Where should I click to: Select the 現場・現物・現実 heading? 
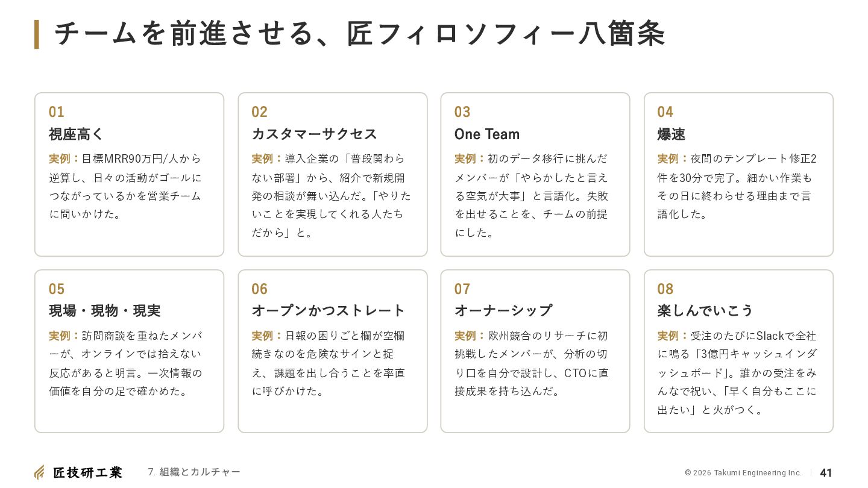[105, 311]
